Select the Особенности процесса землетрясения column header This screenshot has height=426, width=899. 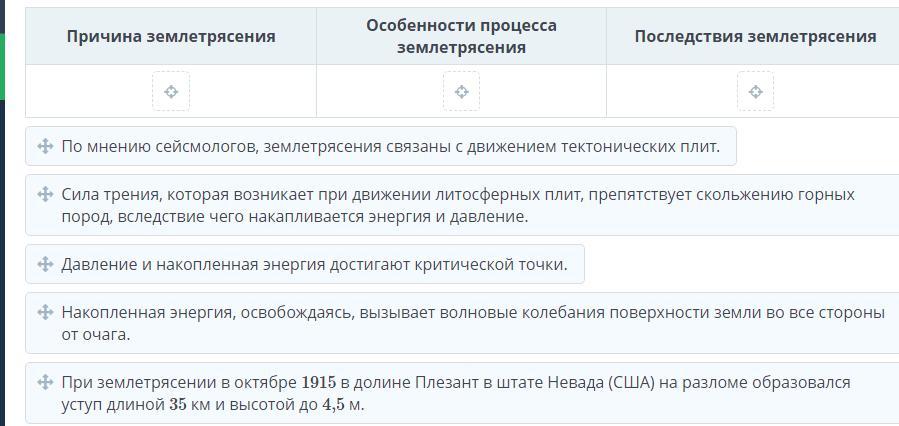[x=461, y=36]
